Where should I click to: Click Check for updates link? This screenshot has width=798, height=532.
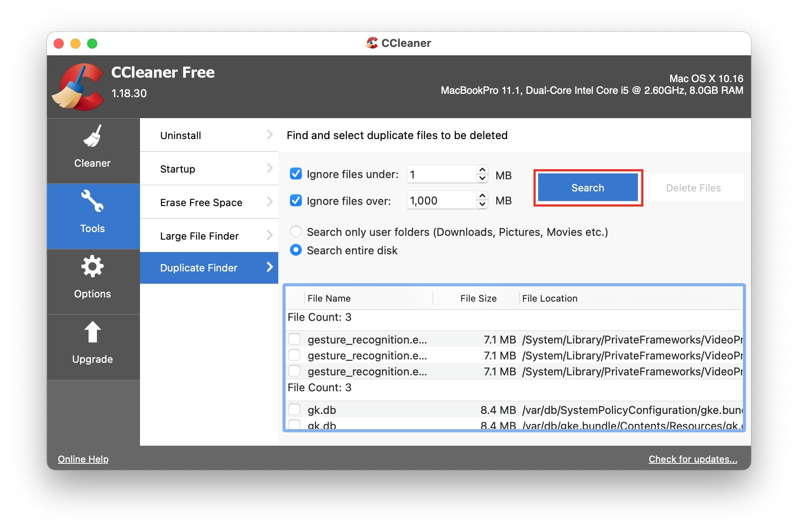coord(693,459)
